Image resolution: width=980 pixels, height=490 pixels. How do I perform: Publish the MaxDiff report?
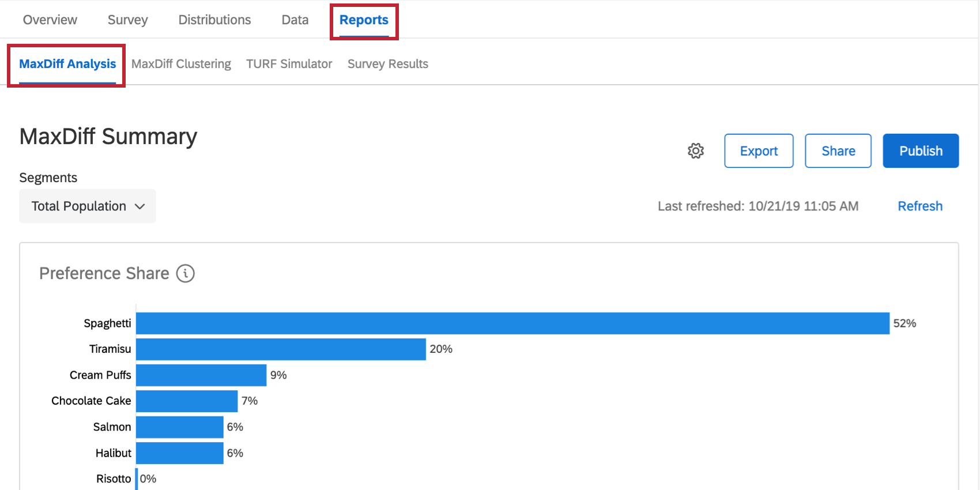click(921, 151)
